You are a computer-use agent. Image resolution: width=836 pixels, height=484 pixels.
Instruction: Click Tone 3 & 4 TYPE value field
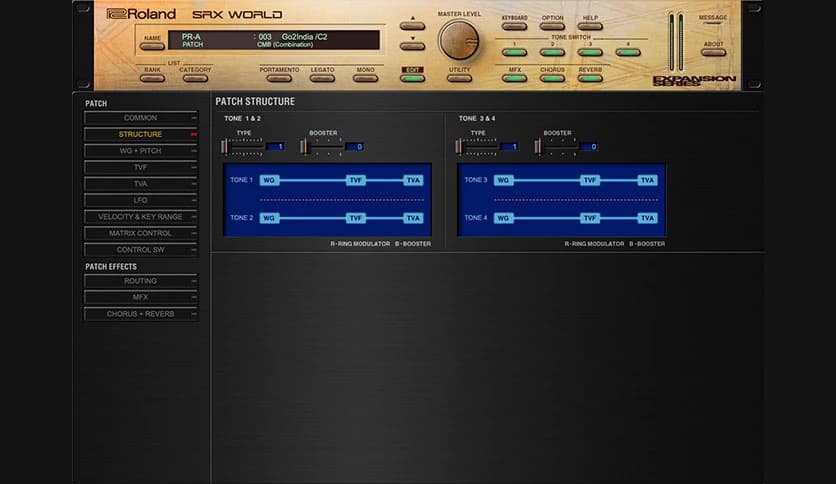tap(509, 147)
